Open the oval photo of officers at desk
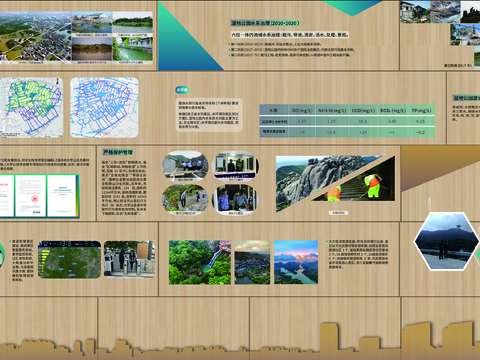Image resolution: width=480 pixels, height=360 pixels. 235,199
